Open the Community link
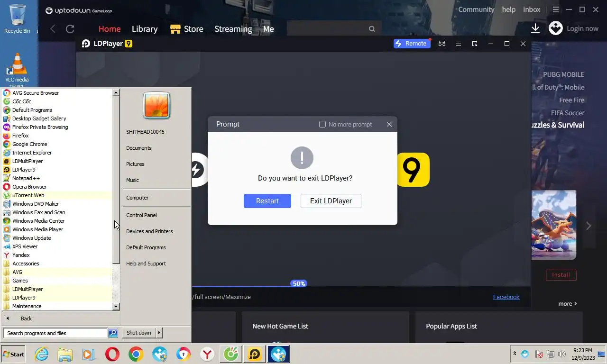The height and width of the screenshot is (364, 607). tap(476, 9)
